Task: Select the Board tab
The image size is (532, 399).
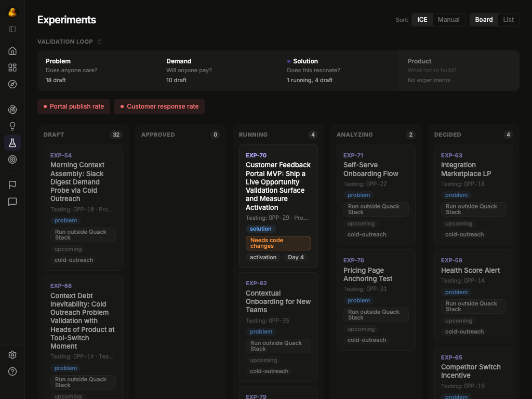Action: point(483,19)
